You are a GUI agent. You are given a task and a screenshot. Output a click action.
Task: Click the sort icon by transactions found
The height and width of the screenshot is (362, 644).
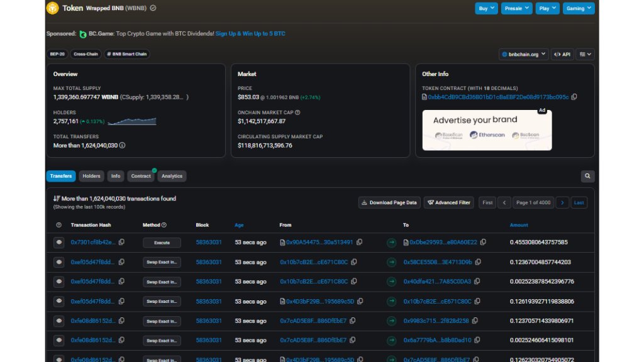(56, 198)
